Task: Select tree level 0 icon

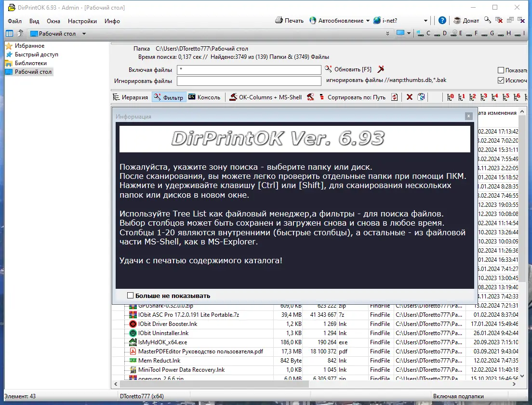Action: click(x=450, y=97)
